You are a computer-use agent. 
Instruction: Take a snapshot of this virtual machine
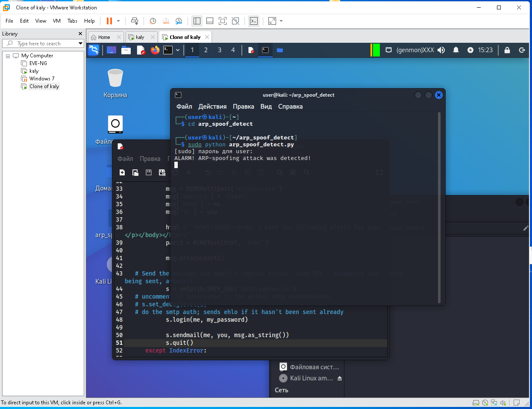(153, 21)
